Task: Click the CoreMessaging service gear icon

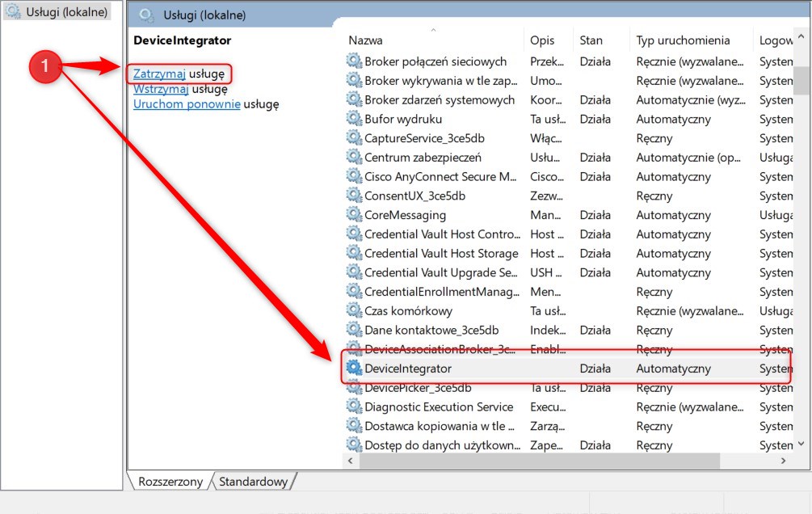Action: (354, 215)
